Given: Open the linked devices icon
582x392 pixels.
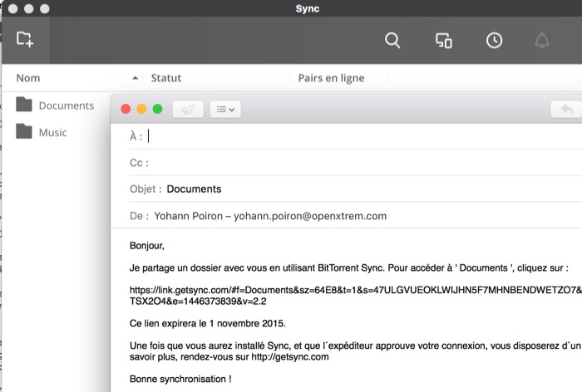Looking at the screenshot, I should coord(443,40).
